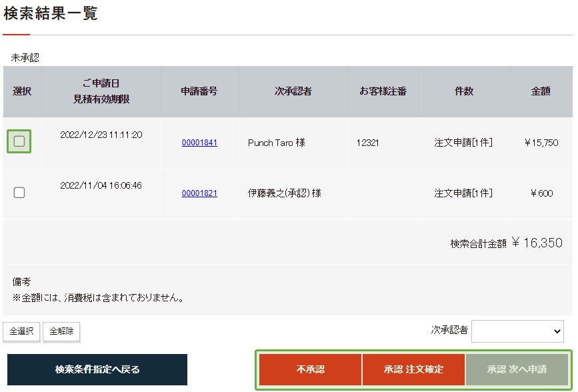This screenshot has width=578, height=392.
Task: Click the red 不承認 button
Action: [311, 369]
